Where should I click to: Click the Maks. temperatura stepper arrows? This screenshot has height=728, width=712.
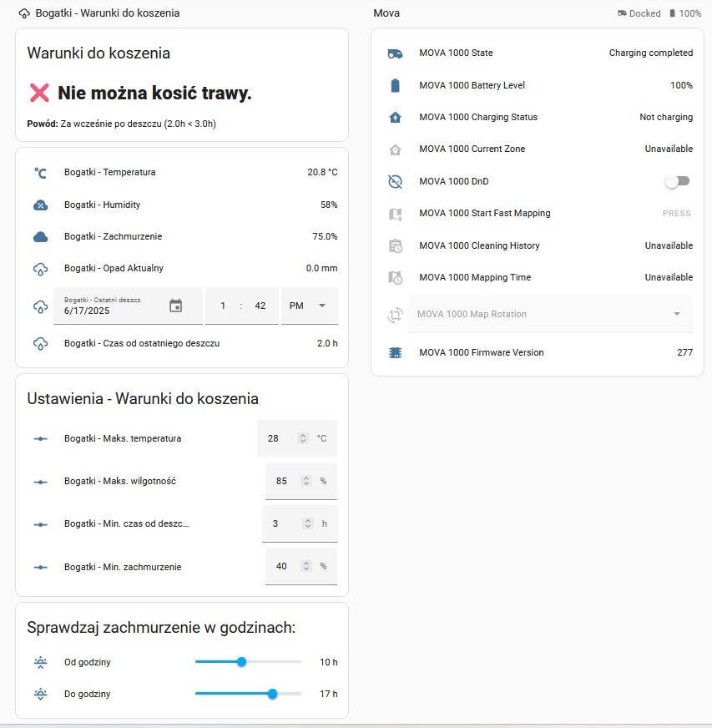click(x=303, y=439)
